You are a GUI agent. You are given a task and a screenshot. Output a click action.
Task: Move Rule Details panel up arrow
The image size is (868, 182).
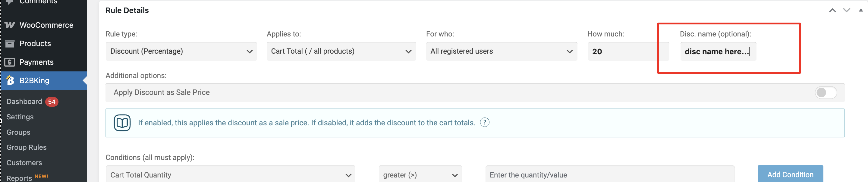coord(832,11)
